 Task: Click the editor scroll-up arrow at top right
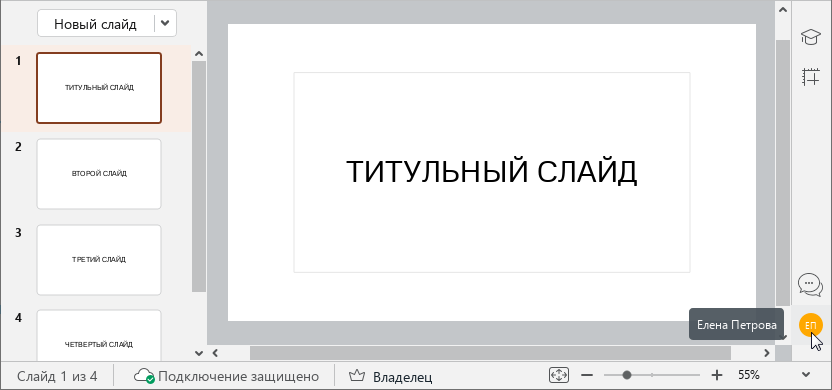(783, 9)
